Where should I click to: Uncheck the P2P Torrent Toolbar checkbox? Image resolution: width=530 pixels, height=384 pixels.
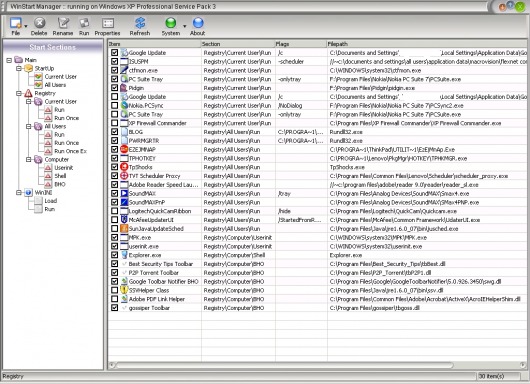coord(115,272)
